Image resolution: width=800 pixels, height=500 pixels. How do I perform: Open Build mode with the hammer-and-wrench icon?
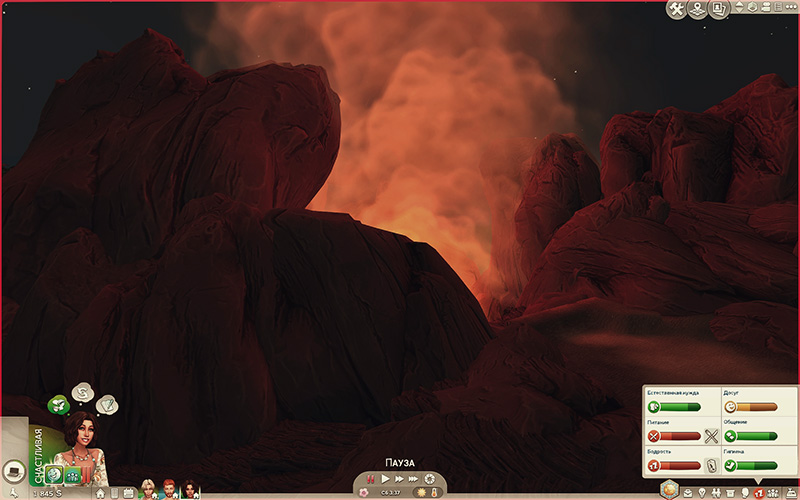[x=677, y=9]
